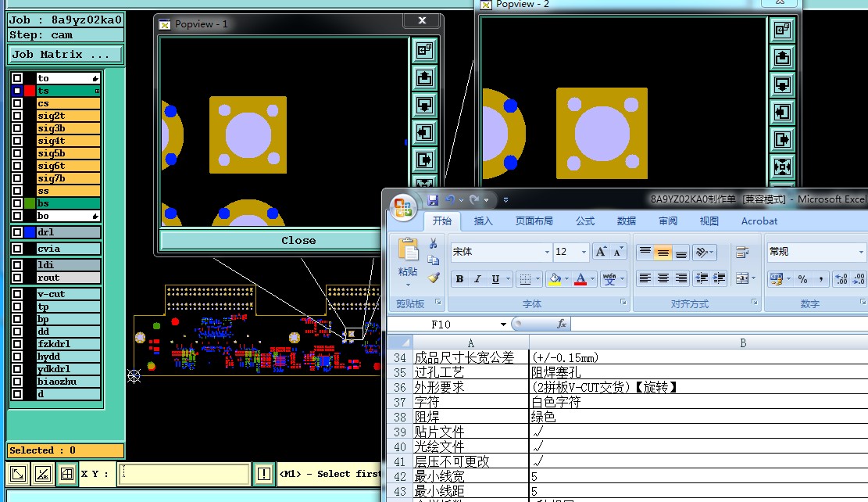
Task: Open font name dropdown 宋体
Action: point(547,252)
